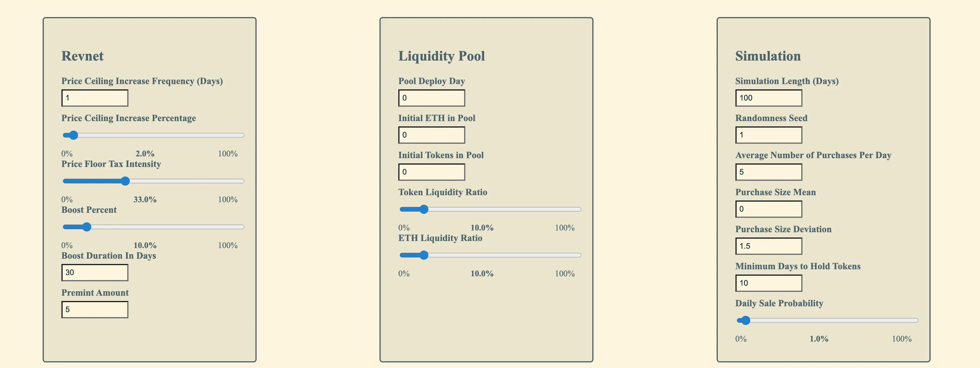Adjust the Price Floor Tax Intensity slider
Screen dimensions: 980x368
click(125, 181)
